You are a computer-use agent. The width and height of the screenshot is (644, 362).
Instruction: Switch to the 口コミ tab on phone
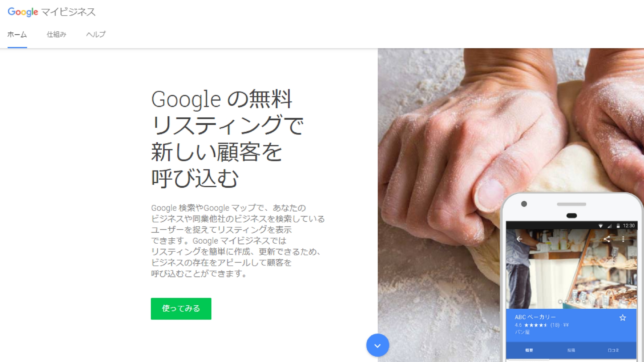pyautogui.click(x=613, y=350)
